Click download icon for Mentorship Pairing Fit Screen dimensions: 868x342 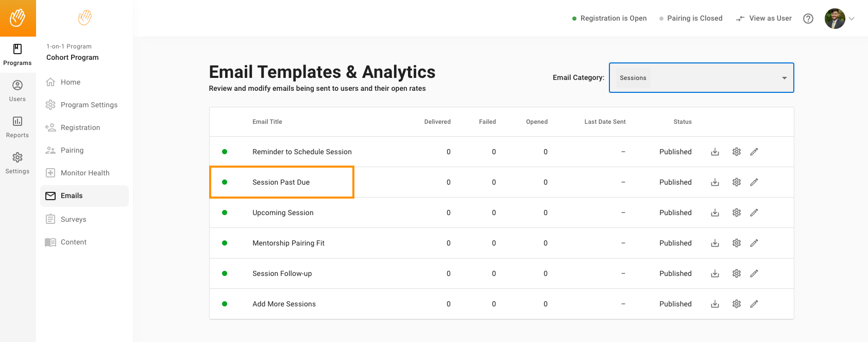pos(714,243)
